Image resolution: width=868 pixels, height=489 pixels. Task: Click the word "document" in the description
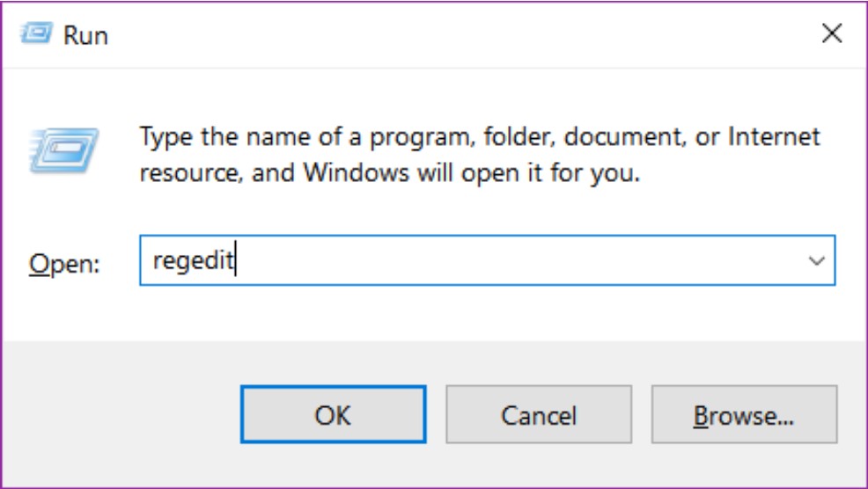click(620, 137)
